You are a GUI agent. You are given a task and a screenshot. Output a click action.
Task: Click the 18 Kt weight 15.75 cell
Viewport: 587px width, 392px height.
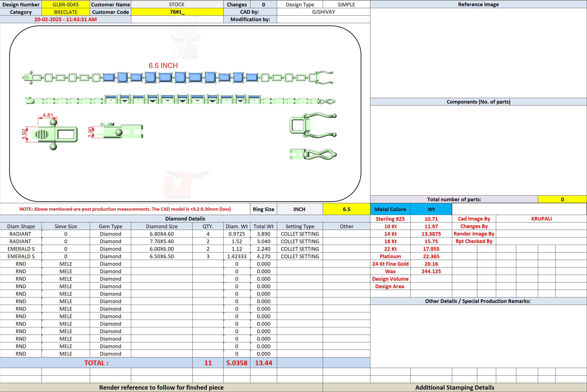(x=431, y=241)
